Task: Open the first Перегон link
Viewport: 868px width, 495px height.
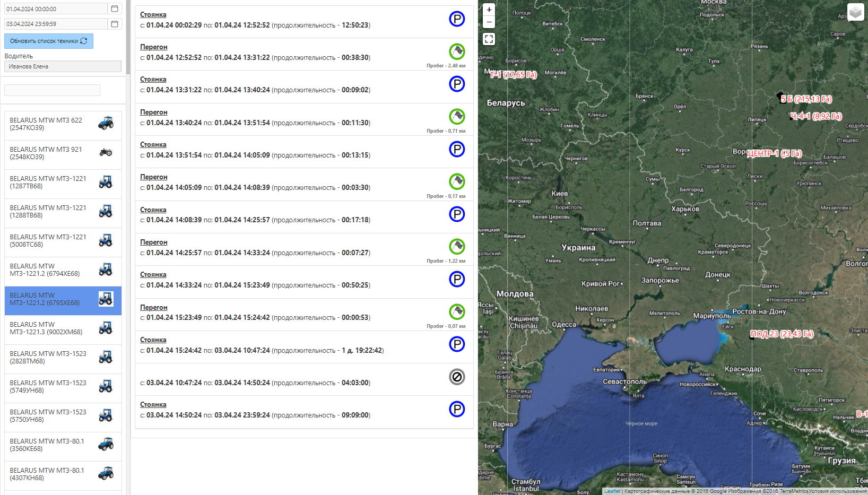Action: tap(153, 47)
